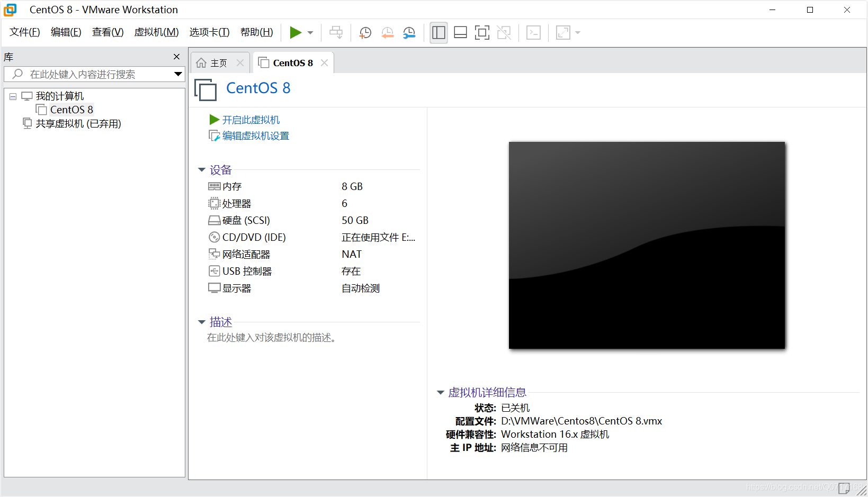This screenshot has width=868, height=497.
Task: Open the 帮助(H) menu
Action: tap(256, 32)
